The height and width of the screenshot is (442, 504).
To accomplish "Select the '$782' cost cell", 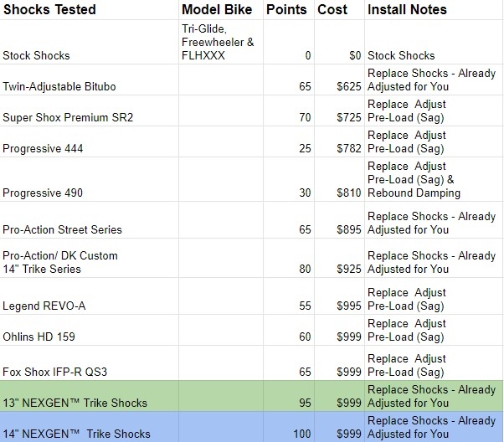I will coord(339,141).
